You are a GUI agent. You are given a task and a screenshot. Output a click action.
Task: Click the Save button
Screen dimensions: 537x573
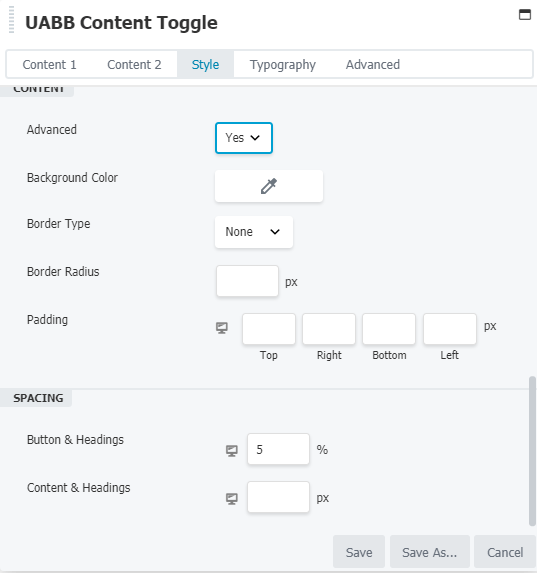359,552
